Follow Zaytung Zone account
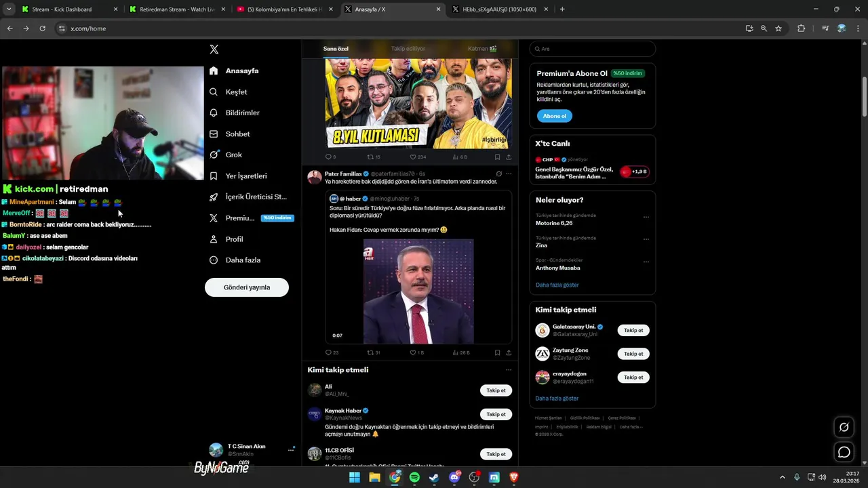 pos(633,354)
